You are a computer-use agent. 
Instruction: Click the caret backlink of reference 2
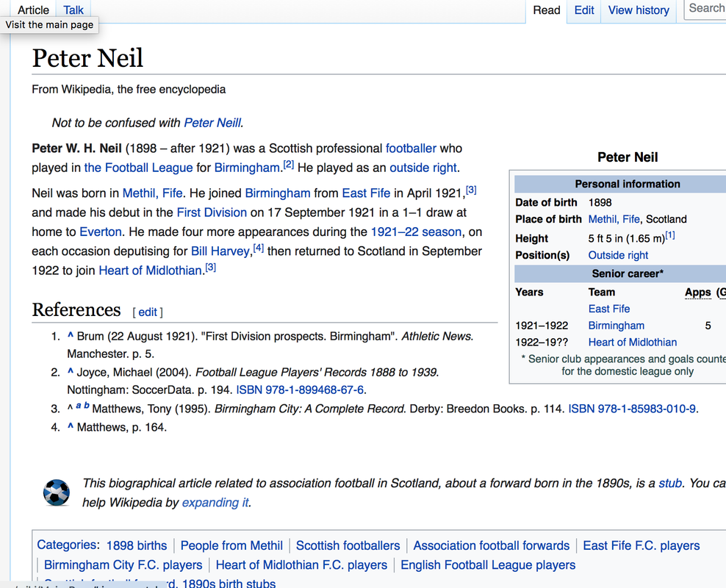click(x=71, y=371)
